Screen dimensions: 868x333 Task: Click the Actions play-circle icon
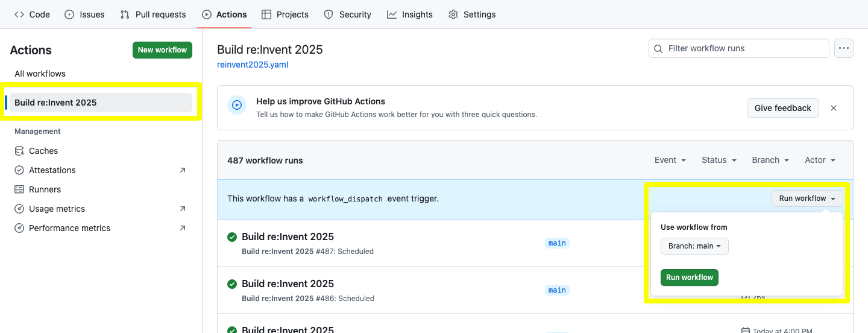click(207, 14)
